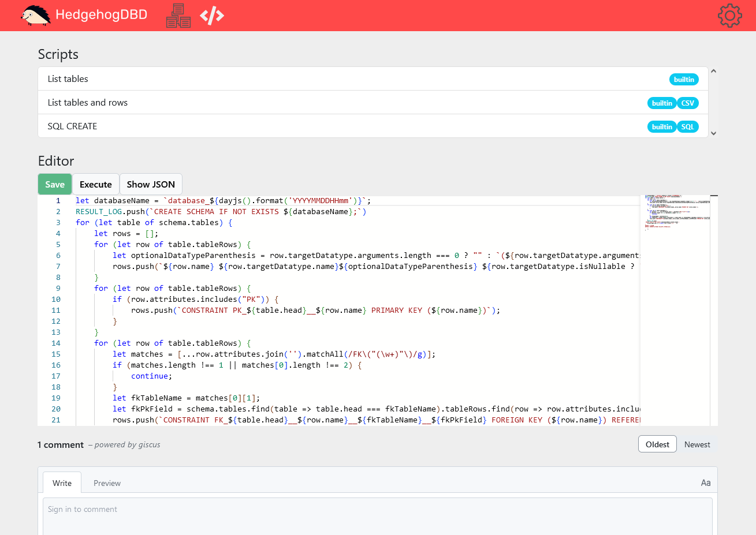Show JSON of schema
The image size is (756, 535).
pyautogui.click(x=151, y=184)
